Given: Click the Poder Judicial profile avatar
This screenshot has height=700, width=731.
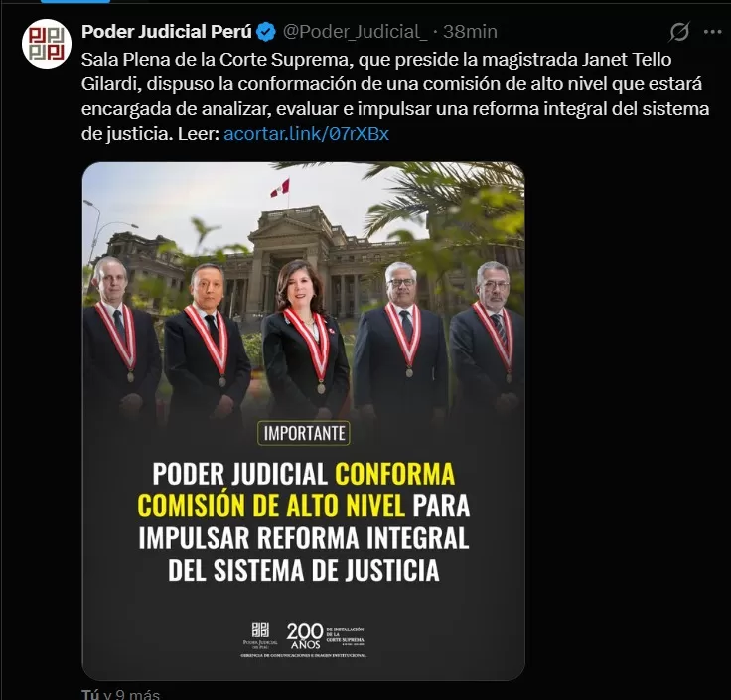Looking at the screenshot, I should click(x=46, y=44).
